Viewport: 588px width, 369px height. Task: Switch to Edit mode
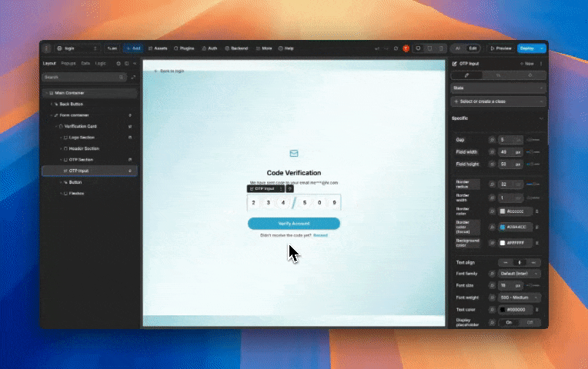pyautogui.click(x=473, y=48)
